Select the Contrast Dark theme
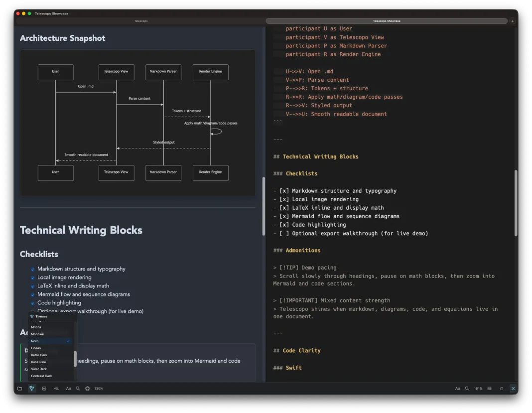 pyautogui.click(x=51, y=376)
